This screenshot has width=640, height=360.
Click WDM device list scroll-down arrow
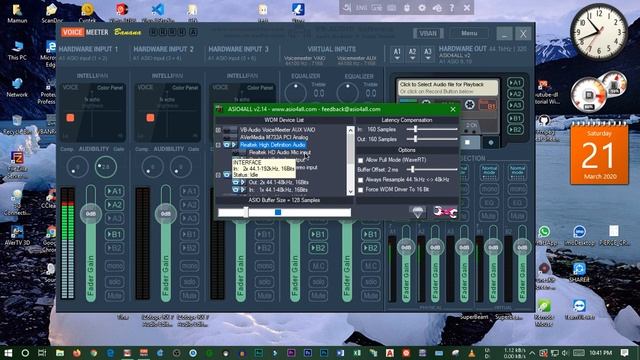[350, 191]
